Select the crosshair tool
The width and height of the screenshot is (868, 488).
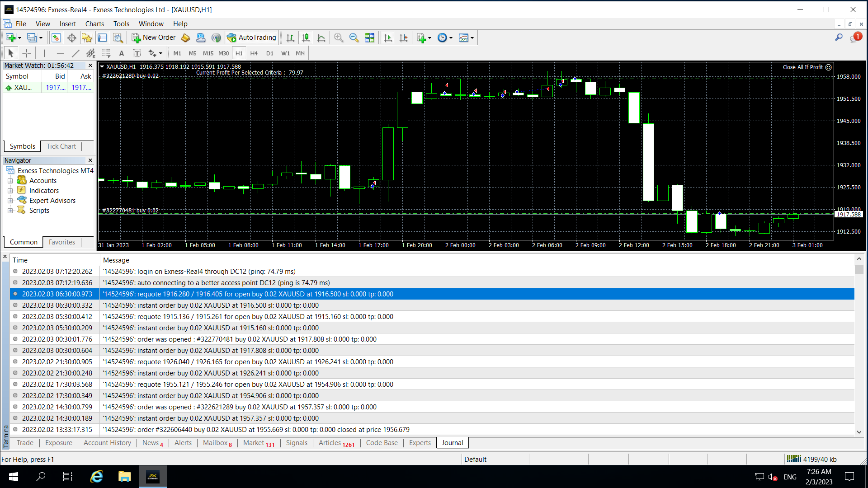click(x=27, y=53)
